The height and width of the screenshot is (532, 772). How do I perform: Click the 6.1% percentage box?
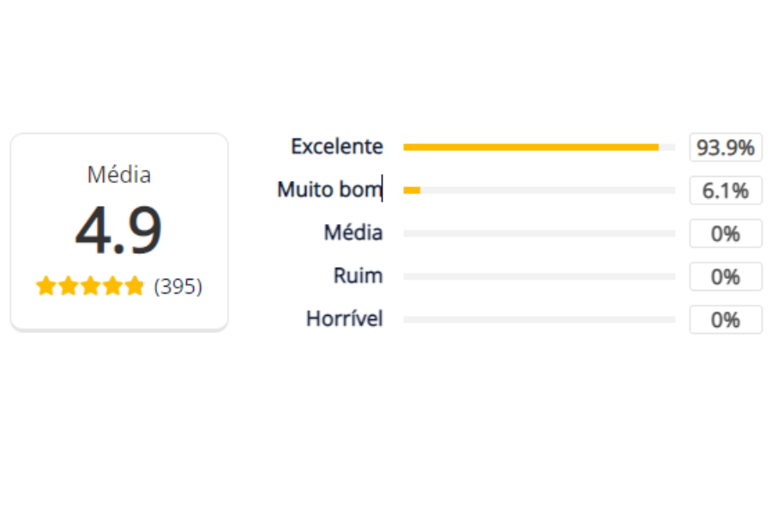(x=725, y=190)
